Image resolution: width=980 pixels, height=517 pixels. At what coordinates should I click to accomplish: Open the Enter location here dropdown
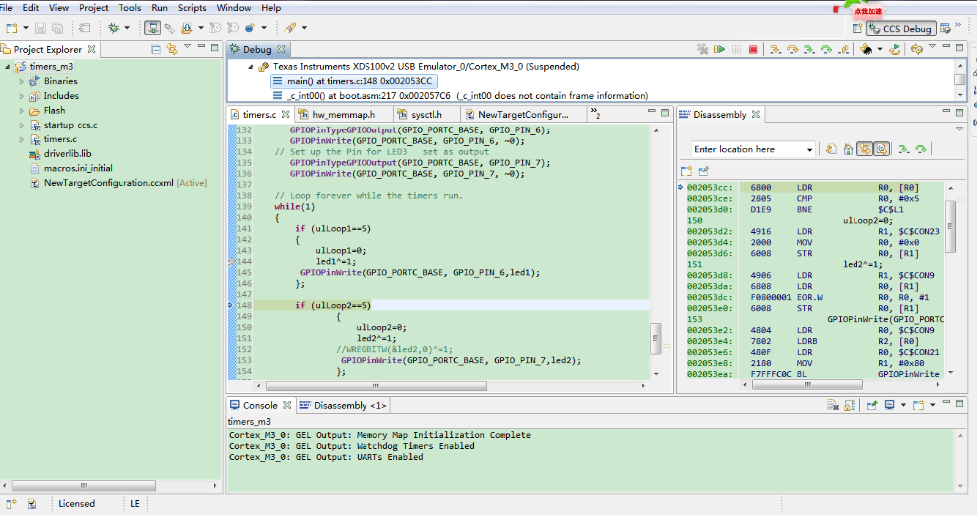[x=809, y=149]
